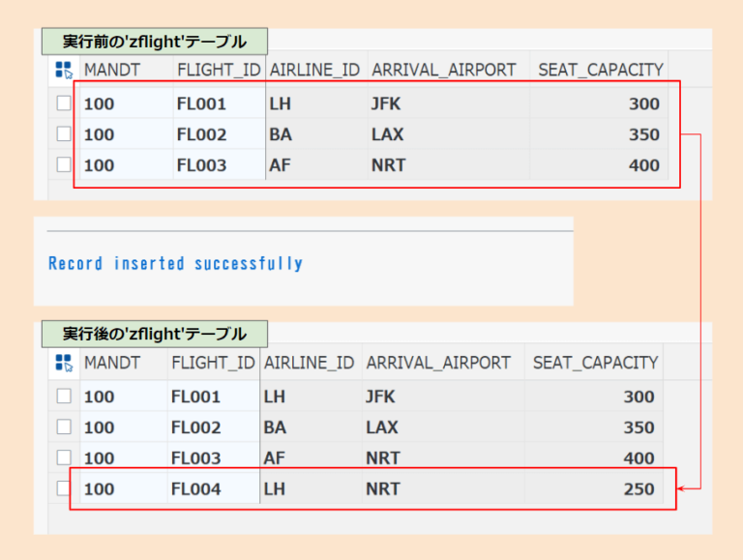Select the 250 seat capacity cell

pos(639,489)
